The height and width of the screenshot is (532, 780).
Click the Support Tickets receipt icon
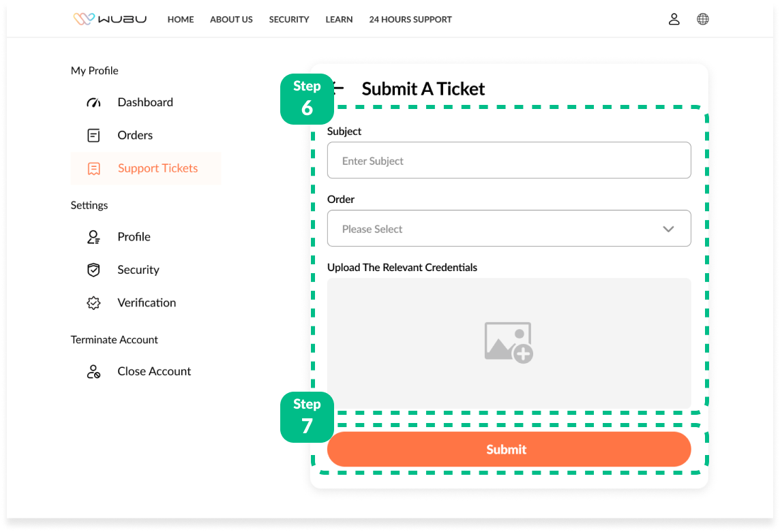click(93, 169)
